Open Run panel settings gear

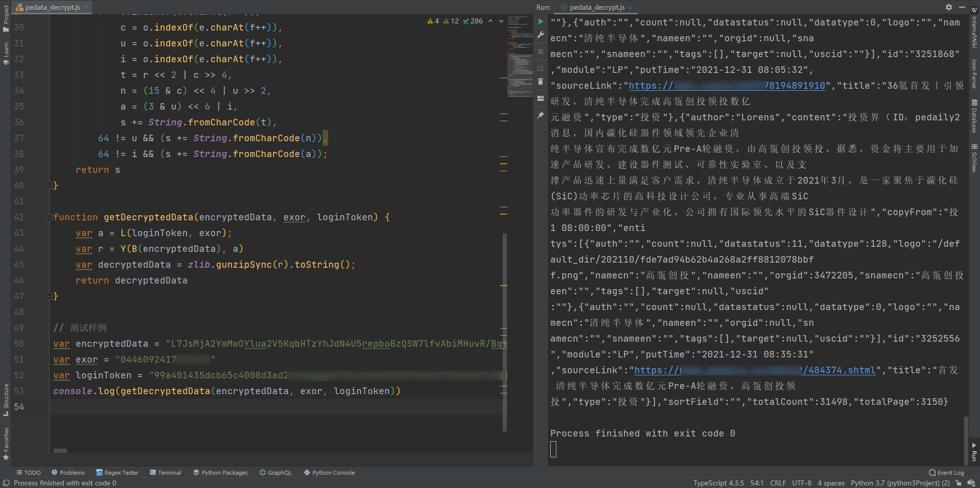[x=948, y=7]
